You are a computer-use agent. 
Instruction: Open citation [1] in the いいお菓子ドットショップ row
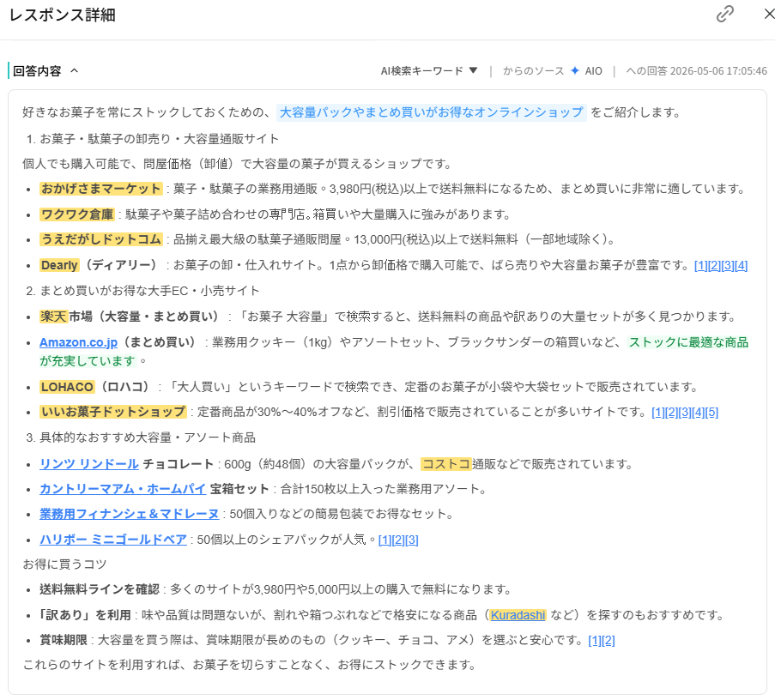tap(658, 413)
